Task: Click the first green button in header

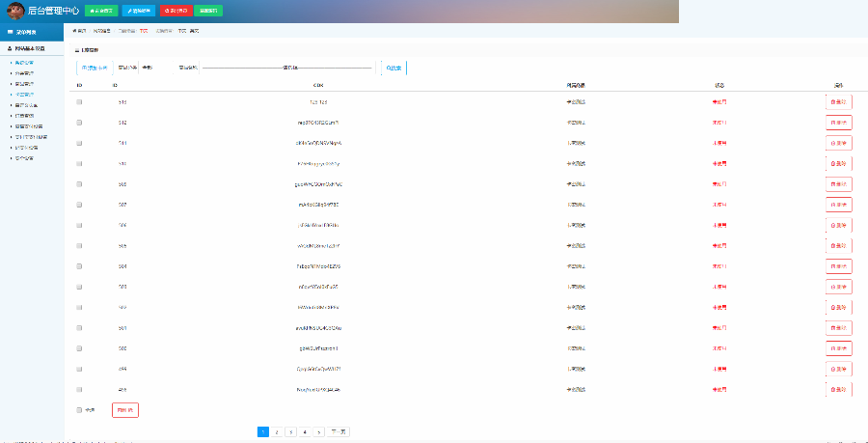Action: (101, 11)
